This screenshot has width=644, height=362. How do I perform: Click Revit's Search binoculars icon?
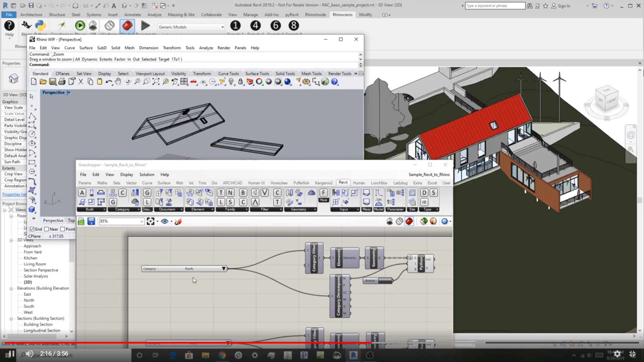(530, 6)
